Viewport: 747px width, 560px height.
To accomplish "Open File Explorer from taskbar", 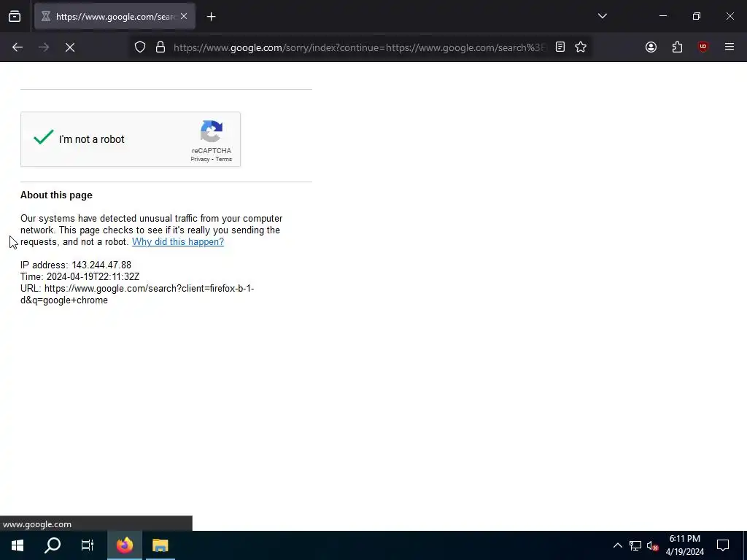I will [160, 545].
